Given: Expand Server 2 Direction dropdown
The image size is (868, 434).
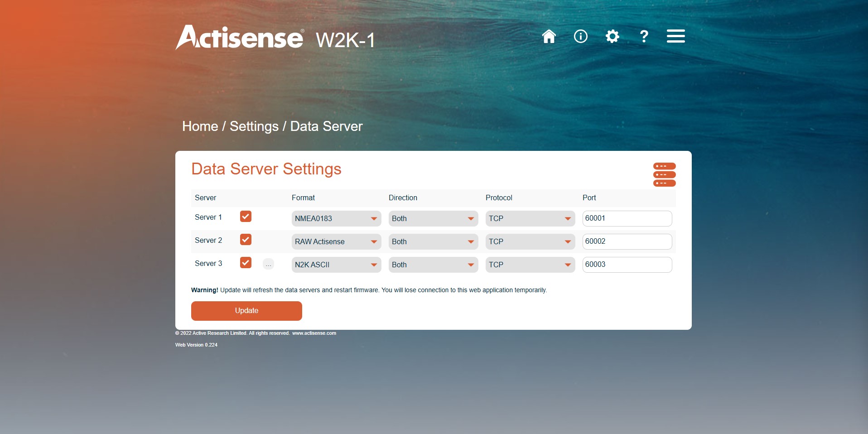Looking at the screenshot, I should [x=433, y=241].
